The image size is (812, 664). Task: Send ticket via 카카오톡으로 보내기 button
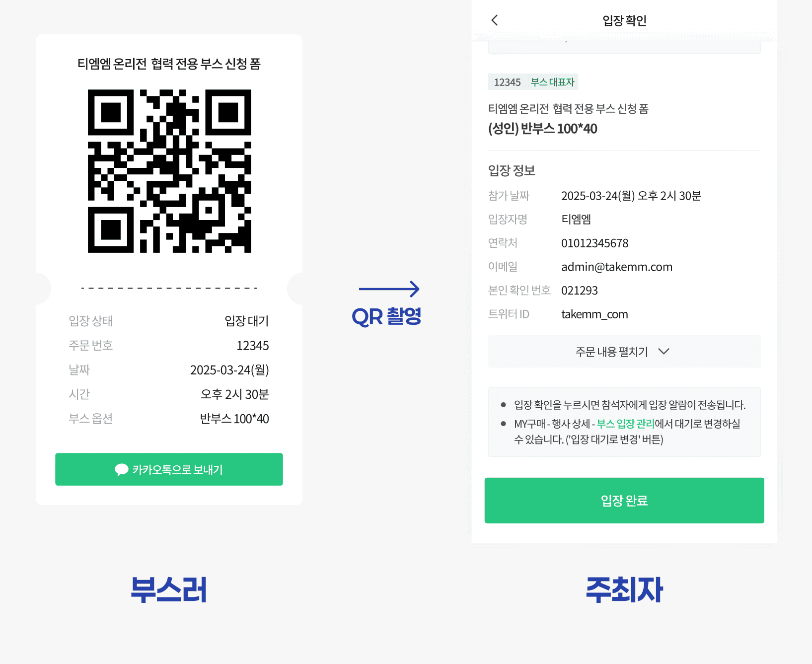(x=169, y=469)
